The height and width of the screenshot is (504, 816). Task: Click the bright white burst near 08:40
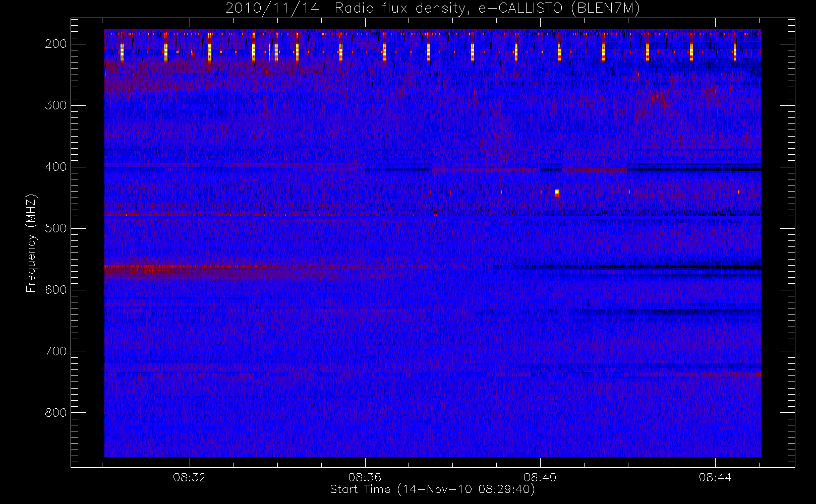(x=557, y=192)
